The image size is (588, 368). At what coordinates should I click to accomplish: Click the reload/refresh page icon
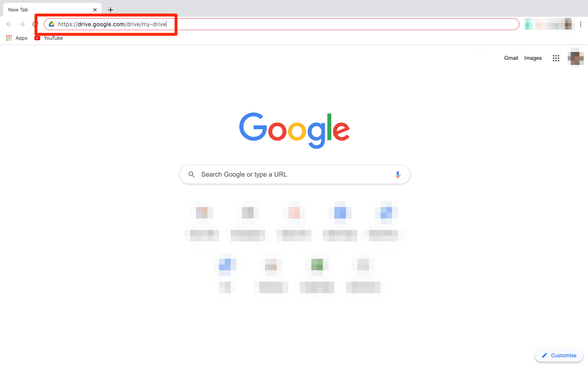(x=36, y=24)
